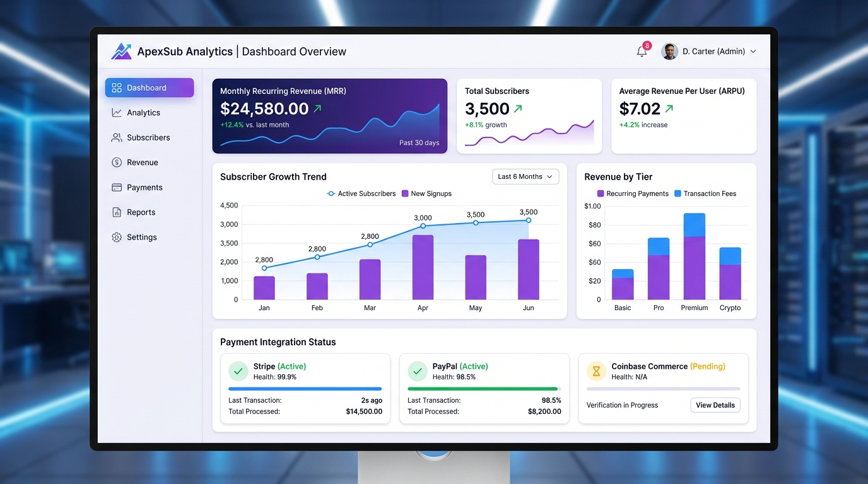Toggle the Active Subscribers legend
Screen dimensions: 868x484
coord(361,193)
